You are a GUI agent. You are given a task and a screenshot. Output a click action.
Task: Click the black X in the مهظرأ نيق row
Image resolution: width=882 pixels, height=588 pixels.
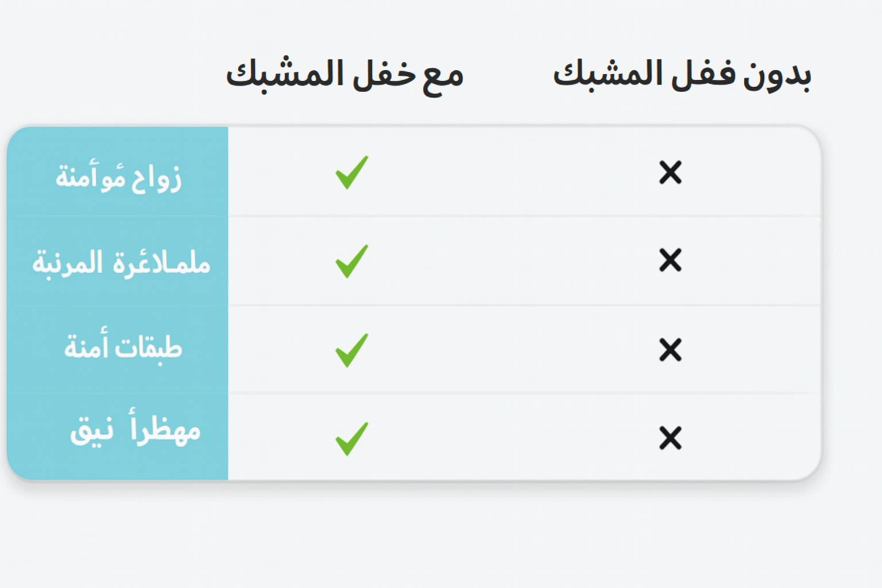[x=670, y=438]
